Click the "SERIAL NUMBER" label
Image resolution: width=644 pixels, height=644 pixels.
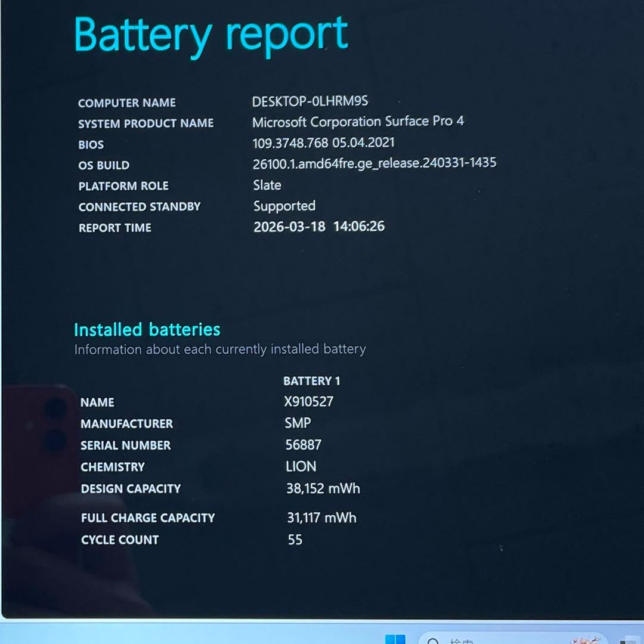pos(126,445)
